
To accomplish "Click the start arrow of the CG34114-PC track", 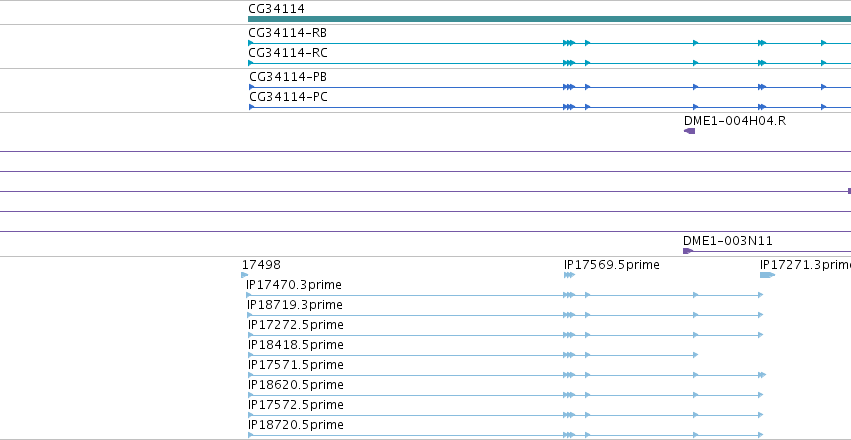I will (x=251, y=107).
